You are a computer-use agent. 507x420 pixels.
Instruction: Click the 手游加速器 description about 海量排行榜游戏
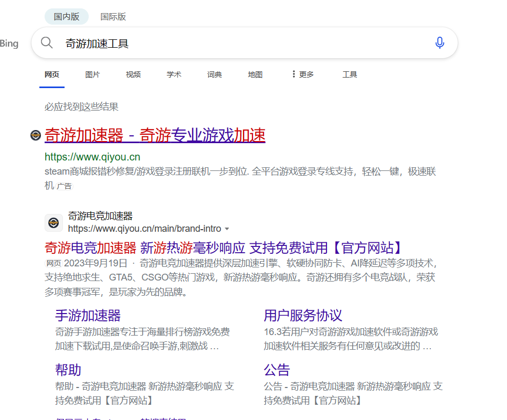tap(143, 339)
